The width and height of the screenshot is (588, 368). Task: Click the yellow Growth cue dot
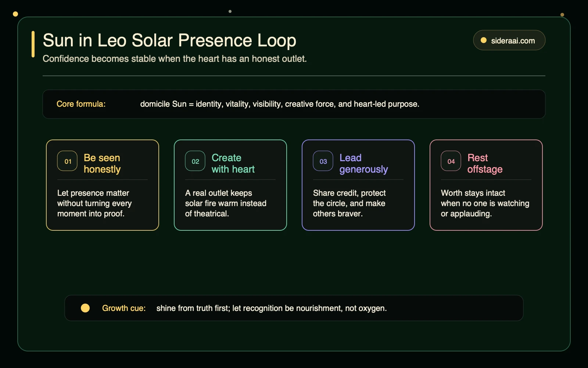tap(85, 308)
